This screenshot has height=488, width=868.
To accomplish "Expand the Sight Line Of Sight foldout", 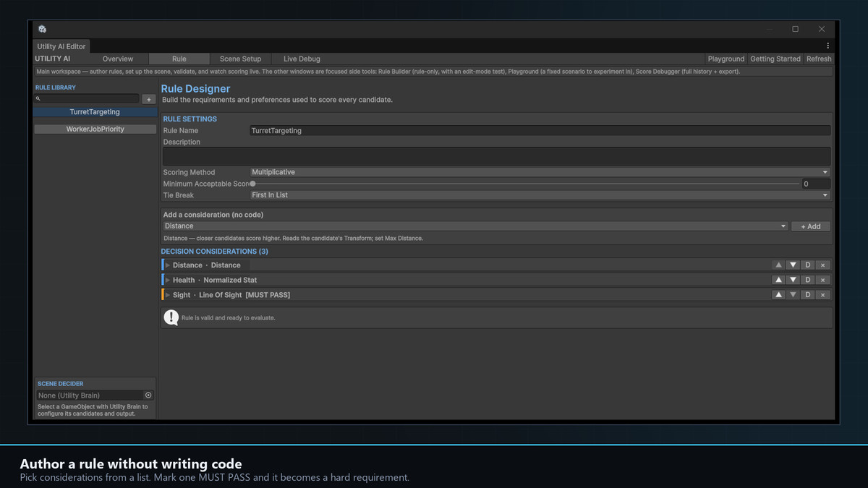I will 168,295.
